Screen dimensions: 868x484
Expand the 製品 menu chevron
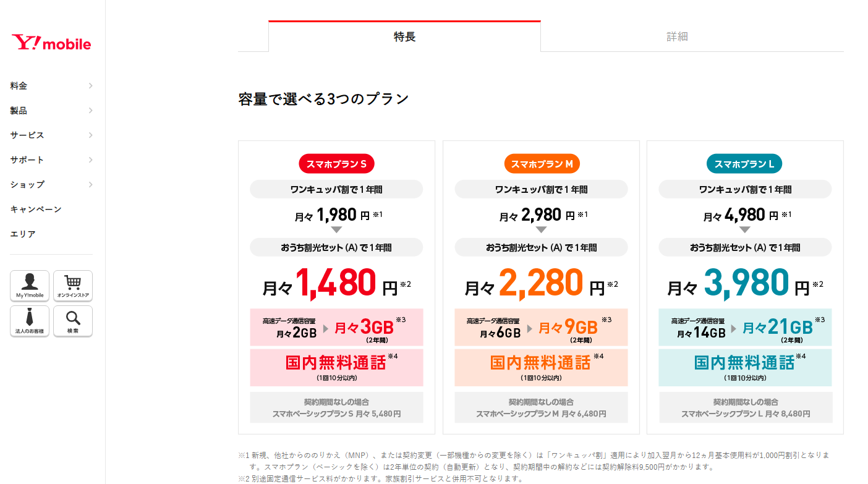[90, 111]
